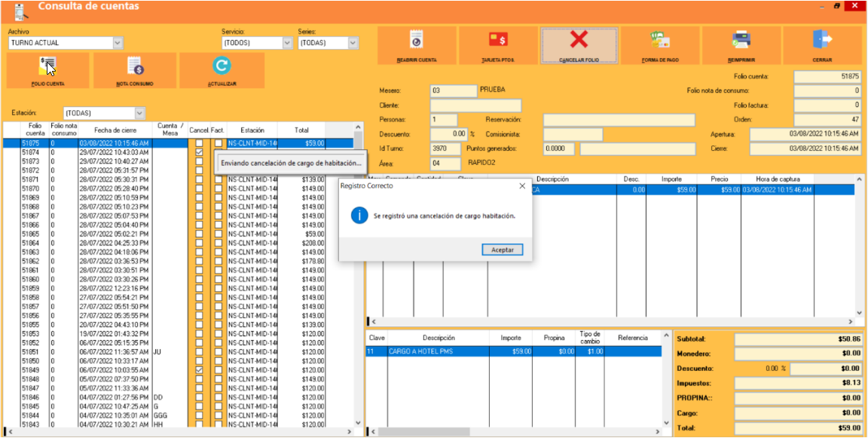Select the CARGO A HOTEL PMS payment row

[513, 351]
